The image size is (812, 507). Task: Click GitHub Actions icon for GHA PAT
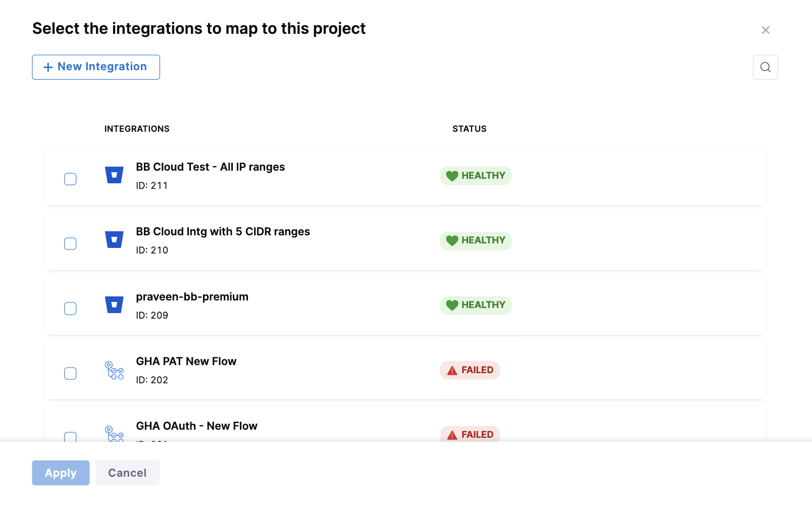114,370
